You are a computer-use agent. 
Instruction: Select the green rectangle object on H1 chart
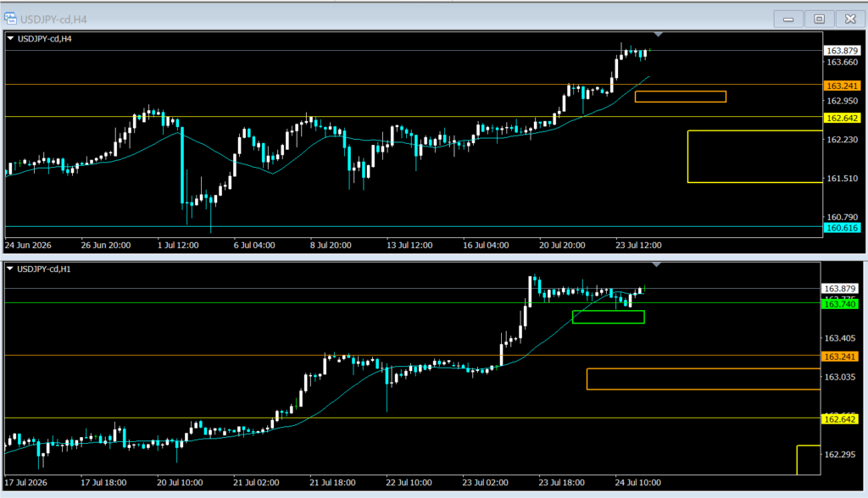tap(609, 317)
